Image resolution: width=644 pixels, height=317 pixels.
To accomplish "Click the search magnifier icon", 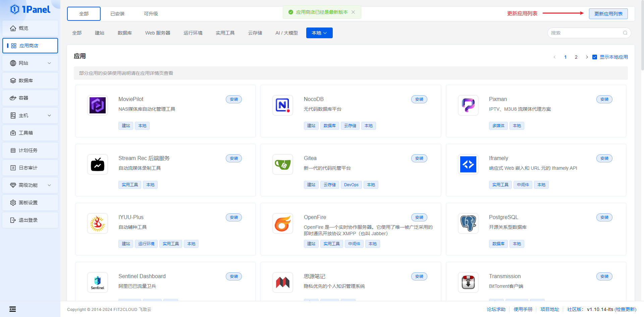I will click(x=625, y=33).
